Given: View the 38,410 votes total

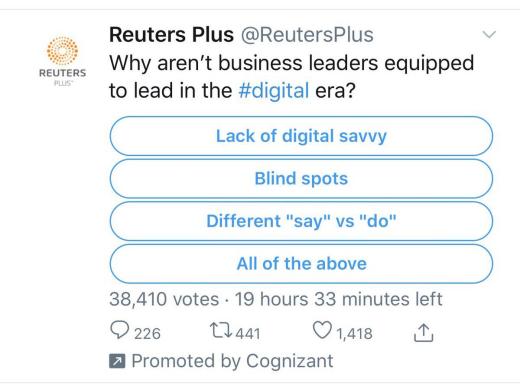Looking at the screenshot, I should pyautogui.click(x=164, y=299).
